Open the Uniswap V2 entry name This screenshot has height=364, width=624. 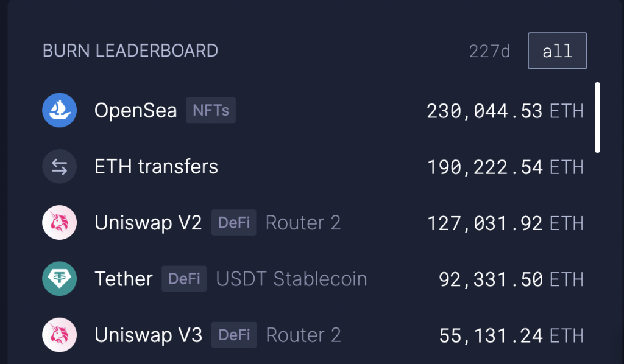click(148, 223)
